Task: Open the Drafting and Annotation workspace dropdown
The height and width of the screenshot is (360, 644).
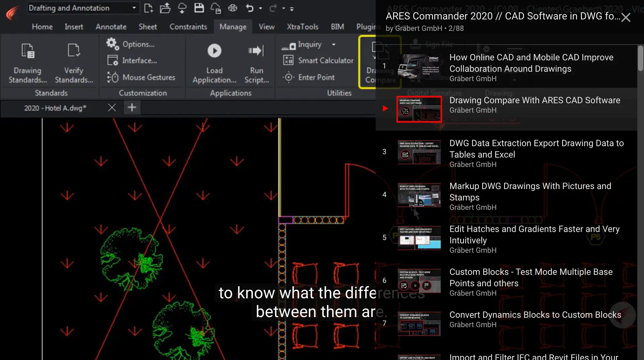Action: [x=83, y=8]
